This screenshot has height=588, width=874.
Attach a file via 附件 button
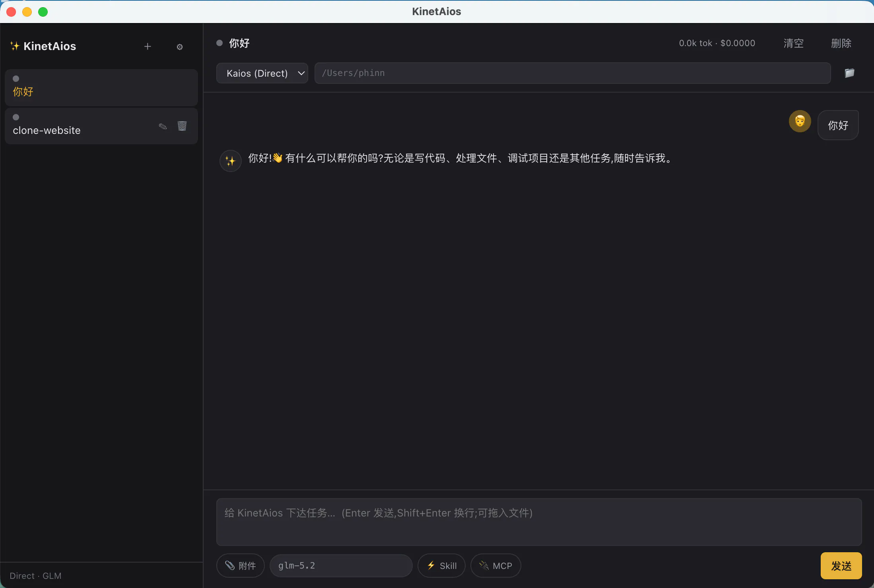coord(241,566)
